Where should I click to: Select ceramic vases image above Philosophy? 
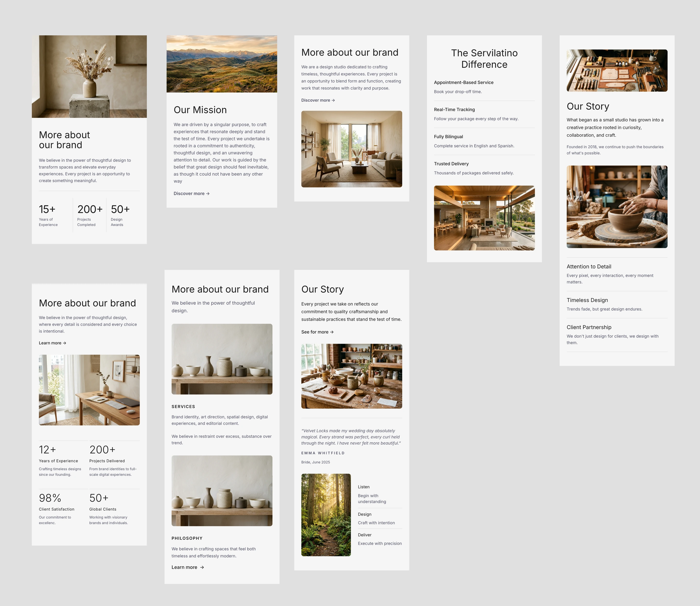tap(222, 491)
